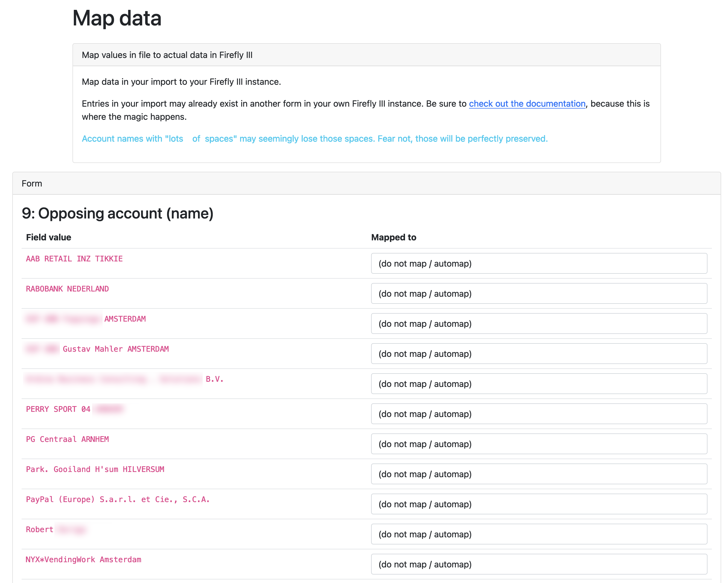Click the Form panel header
Screen dimensions: 728x583
click(x=32, y=183)
